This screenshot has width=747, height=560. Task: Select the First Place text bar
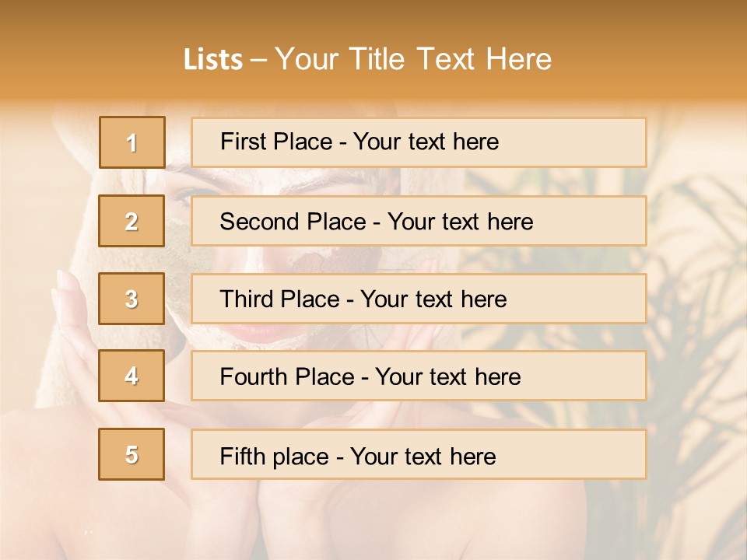click(x=419, y=142)
